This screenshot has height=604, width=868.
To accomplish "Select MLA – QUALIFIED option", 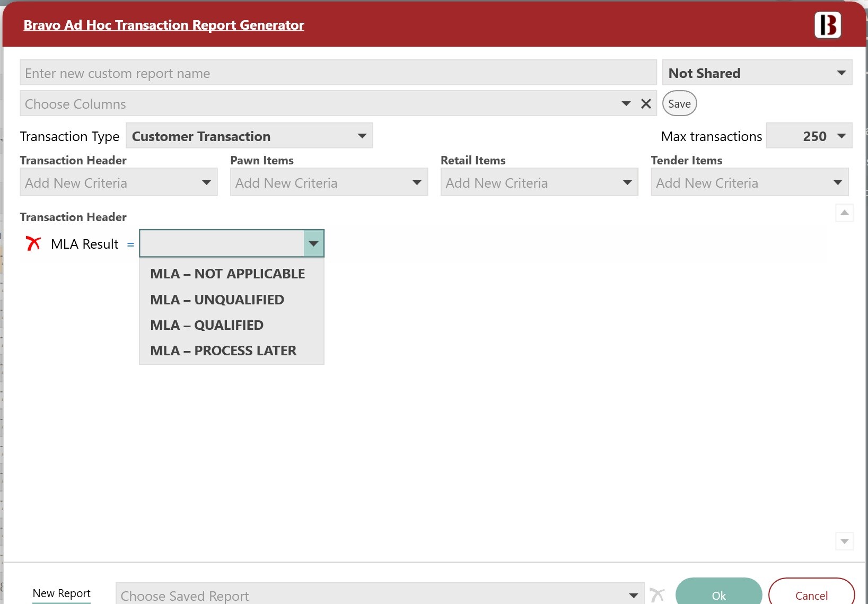I will (231, 325).
